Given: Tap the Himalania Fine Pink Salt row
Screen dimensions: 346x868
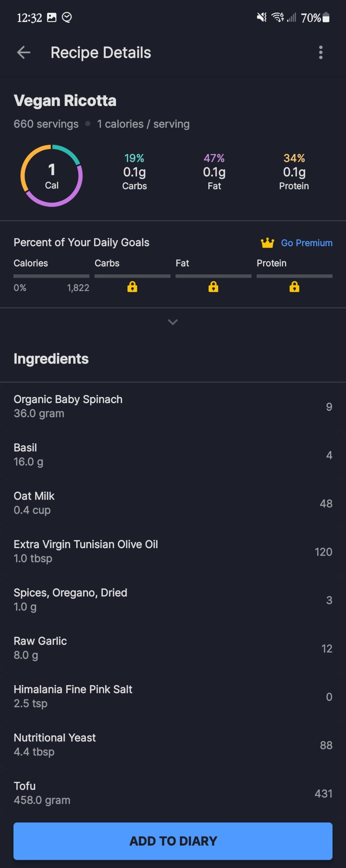Looking at the screenshot, I should click(x=173, y=696).
